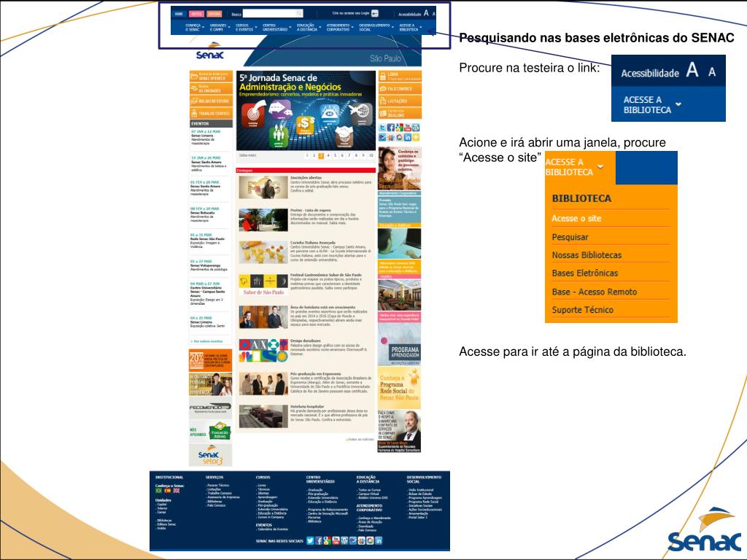Open the LinkedIn icon beside the main banner
The image size is (747, 560).
(408, 137)
